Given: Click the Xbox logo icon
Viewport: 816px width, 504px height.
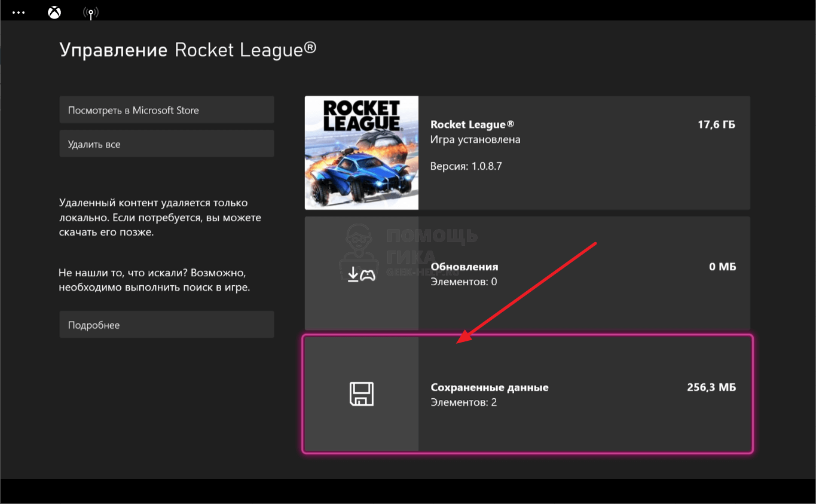Looking at the screenshot, I should pyautogui.click(x=54, y=12).
